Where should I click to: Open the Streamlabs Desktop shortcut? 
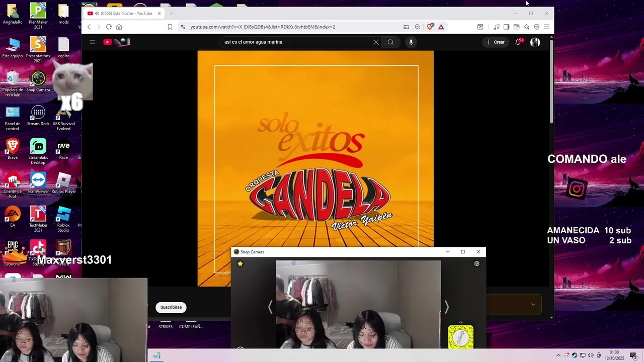pos(38,151)
